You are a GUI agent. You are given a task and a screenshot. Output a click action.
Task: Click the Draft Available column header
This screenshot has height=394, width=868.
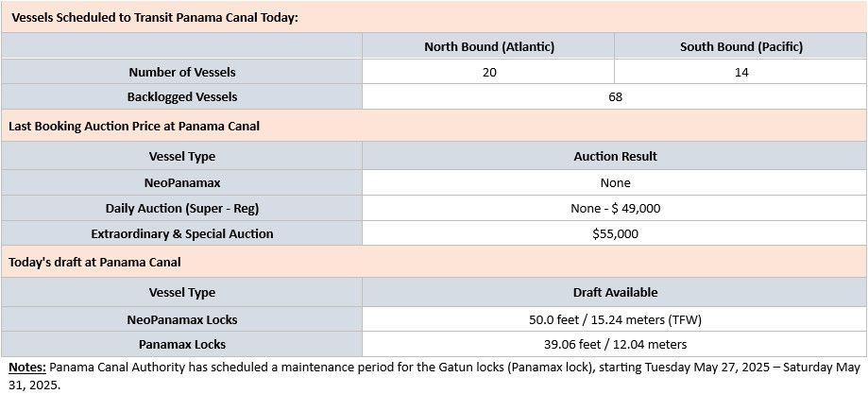pyautogui.click(x=615, y=291)
